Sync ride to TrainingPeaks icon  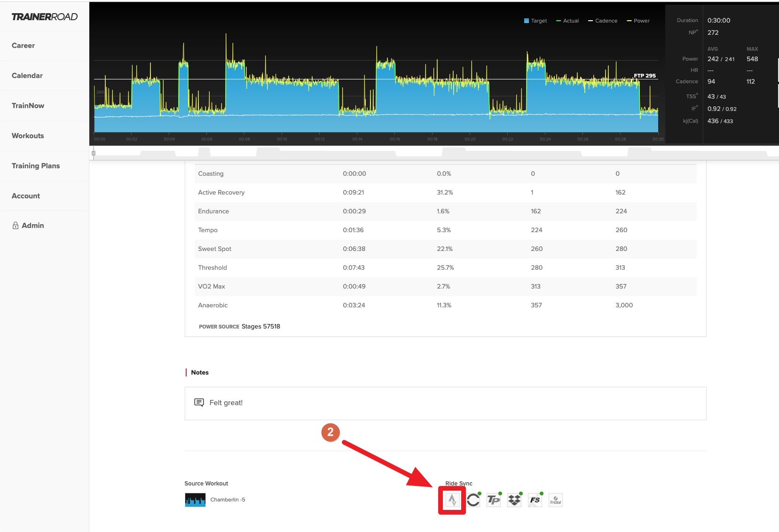(x=494, y=500)
